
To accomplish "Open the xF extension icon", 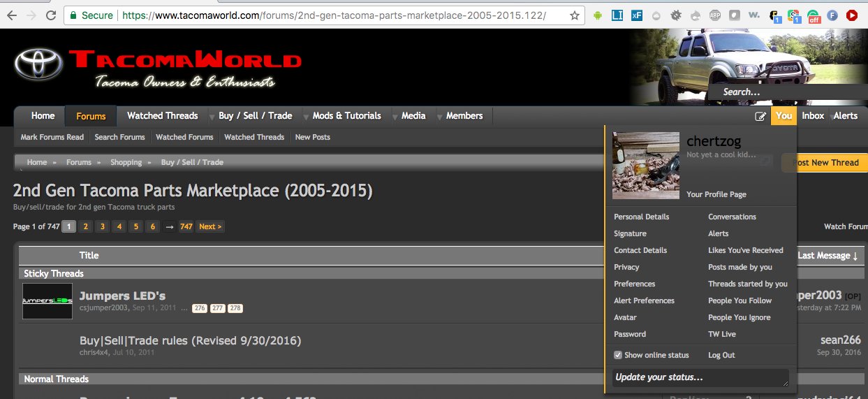I will click(637, 15).
